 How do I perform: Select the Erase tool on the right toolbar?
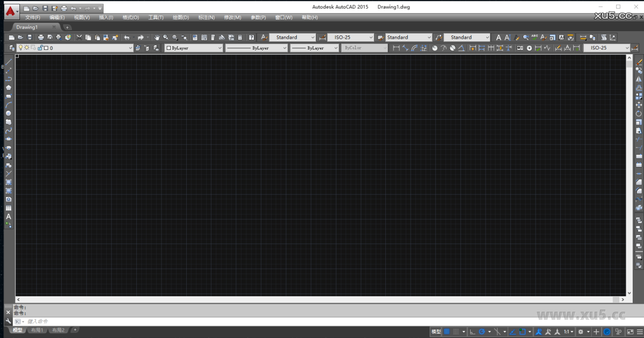pos(639,62)
